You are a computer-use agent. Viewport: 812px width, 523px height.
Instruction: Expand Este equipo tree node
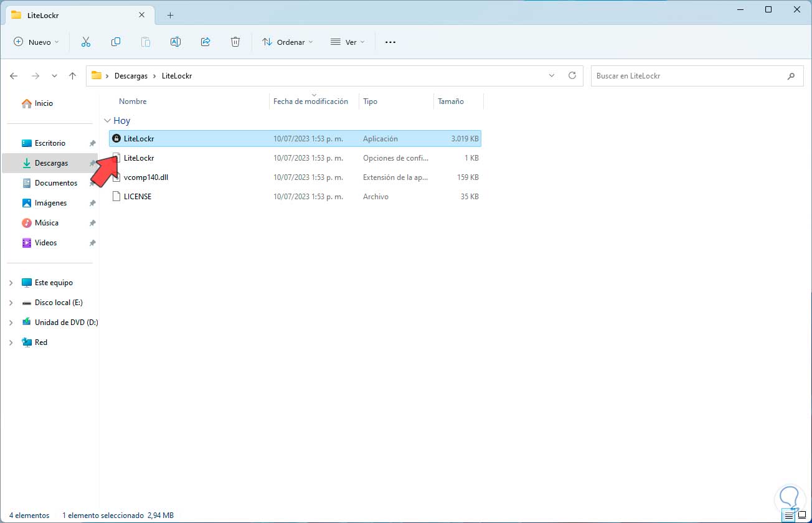click(11, 283)
